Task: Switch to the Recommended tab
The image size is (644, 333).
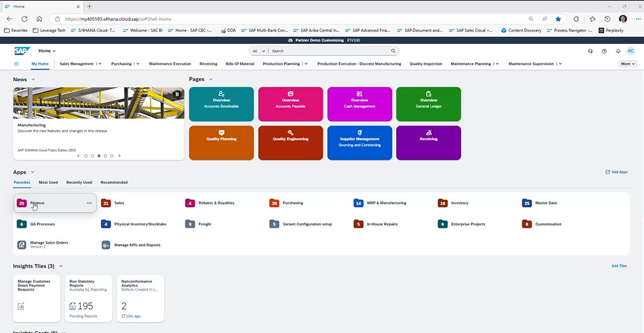Action: pyautogui.click(x=114, y=183)
